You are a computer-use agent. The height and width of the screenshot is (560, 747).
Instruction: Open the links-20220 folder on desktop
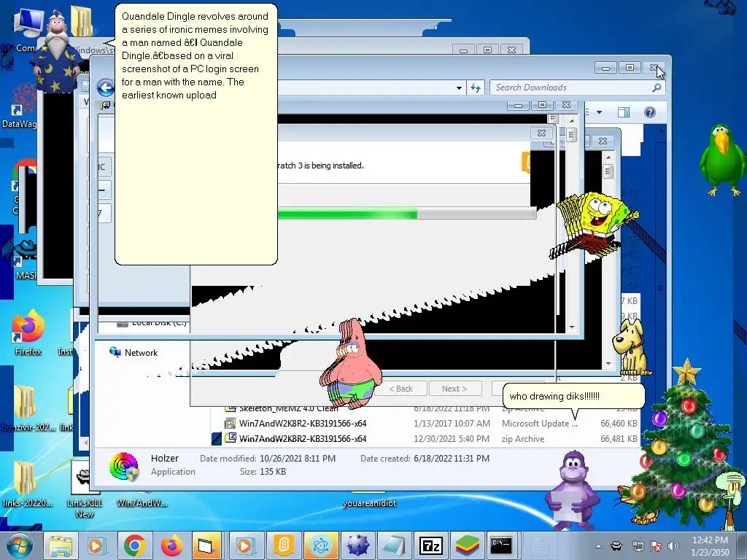tap(27, 485)
